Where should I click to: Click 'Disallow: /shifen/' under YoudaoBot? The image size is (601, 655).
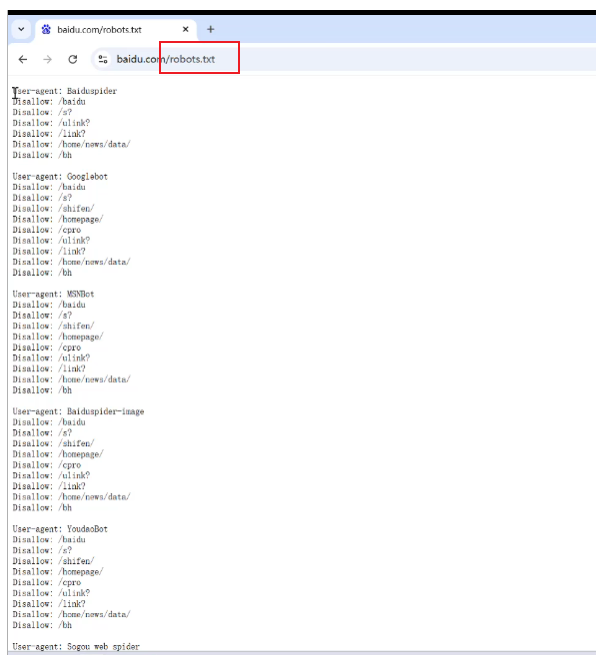[x=53, y=561]
